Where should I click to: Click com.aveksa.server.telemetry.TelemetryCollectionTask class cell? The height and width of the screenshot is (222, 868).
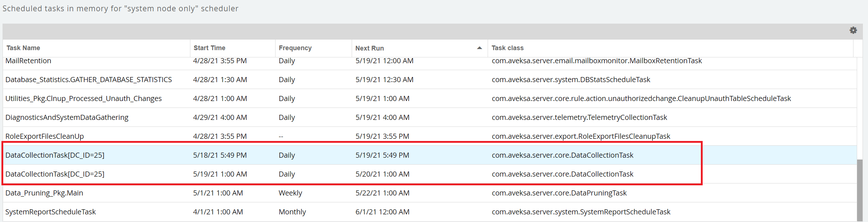(579, 117)
